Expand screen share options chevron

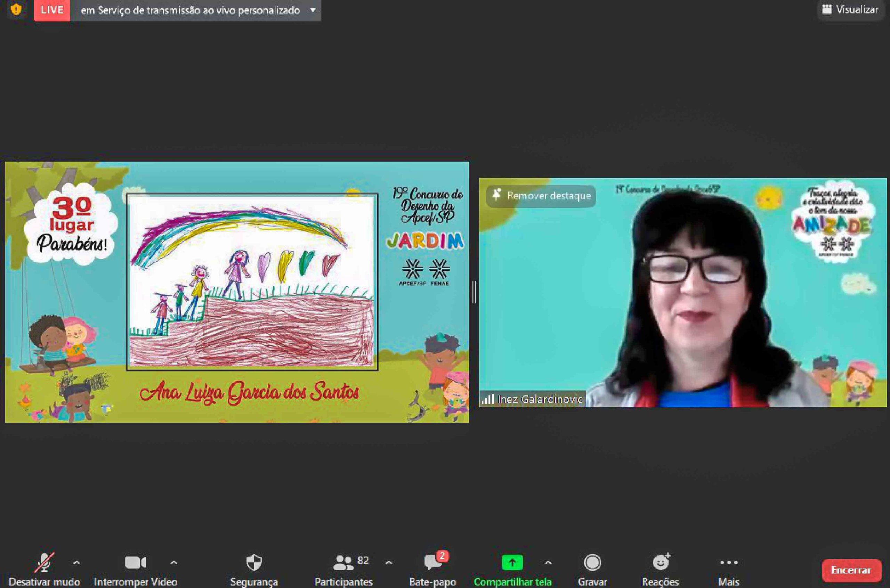click(x=548, y=563)
